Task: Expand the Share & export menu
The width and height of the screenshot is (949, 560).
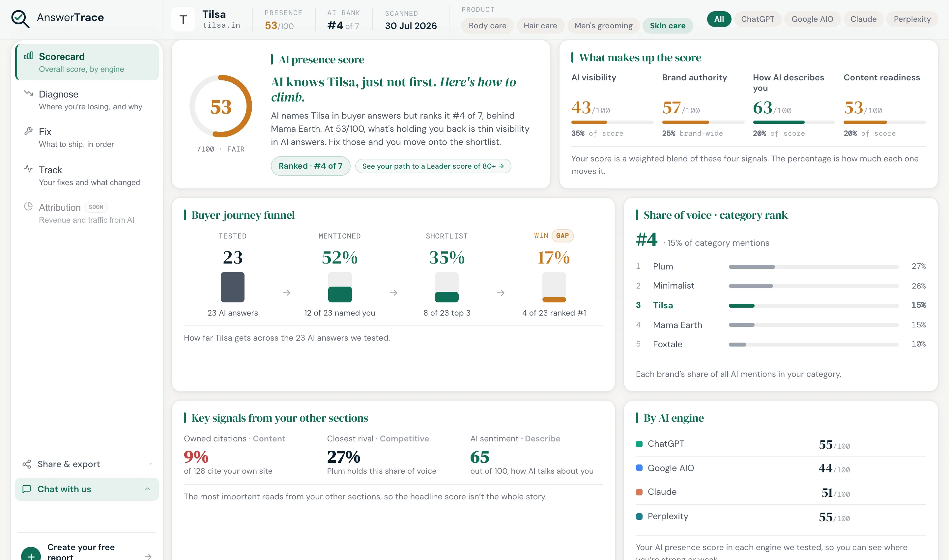Action: click(x=87, y=464)
